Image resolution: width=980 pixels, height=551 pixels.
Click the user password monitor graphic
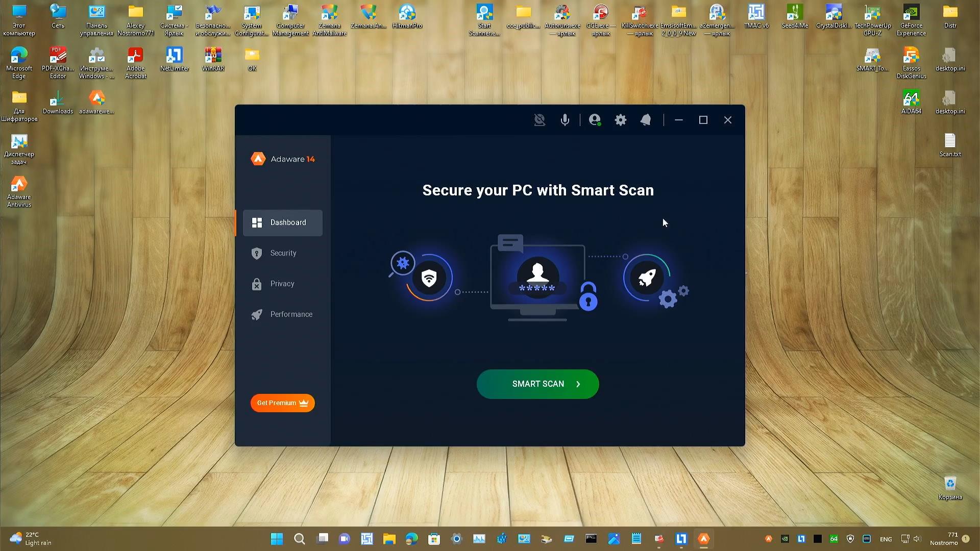click(537, 278)
